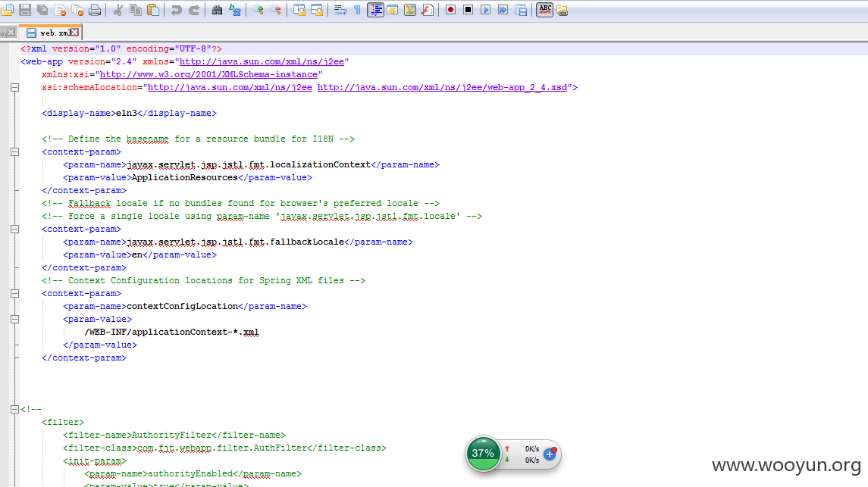Click the contextConfigLocation param-name text
This screenshot has height=487, width=868.
(x=182, y=306)
